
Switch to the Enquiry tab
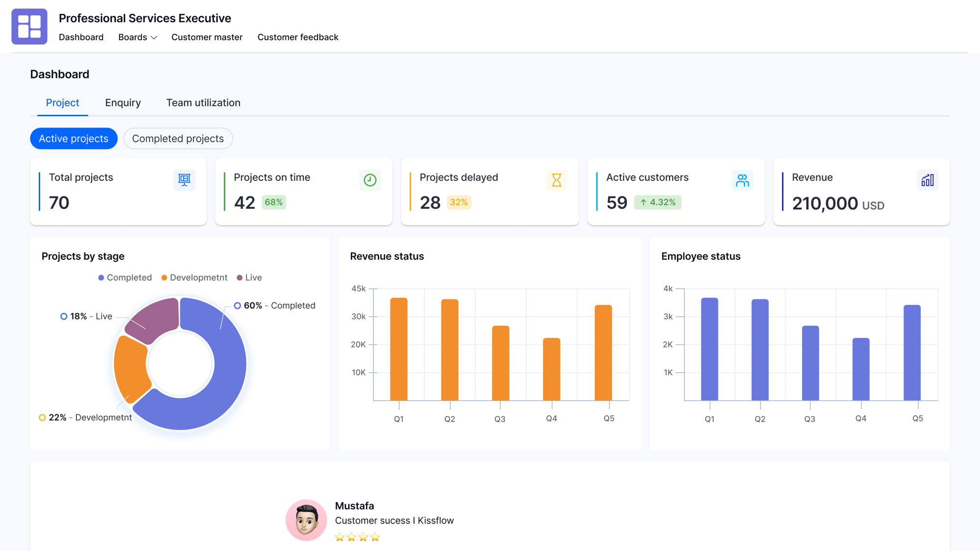click(x=122, y=102)
